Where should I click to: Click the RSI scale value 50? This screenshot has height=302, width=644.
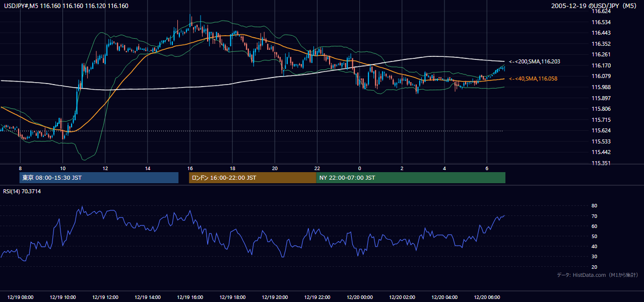[594, 236]
